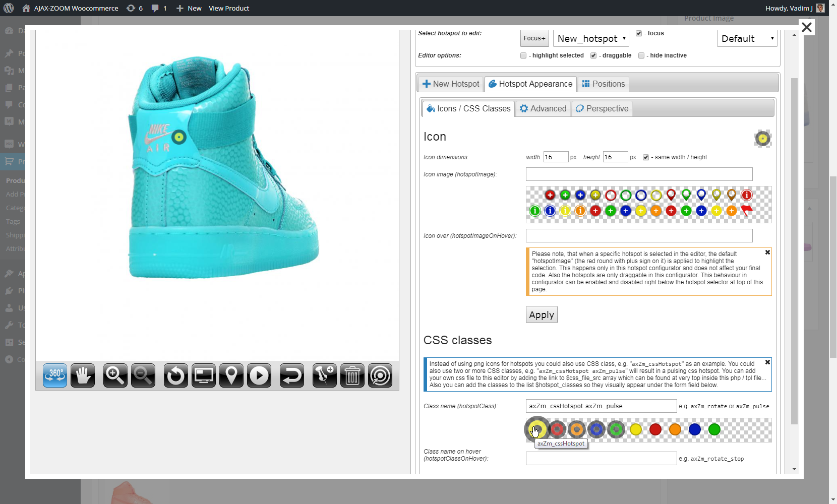Activate the 360° spin mode button
The image size is (837, 504).
pos(55,375)
